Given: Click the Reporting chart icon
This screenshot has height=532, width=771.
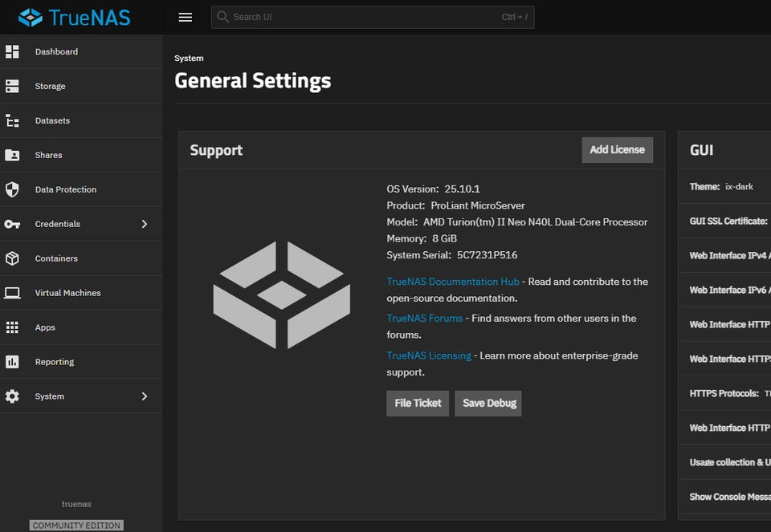Looking at the screenshot, I should [x=12, y=362].
